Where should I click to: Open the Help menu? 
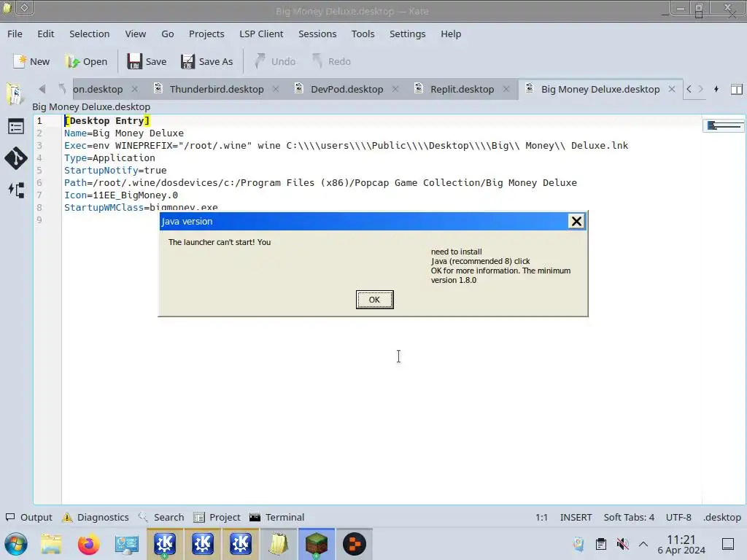click(451, 34)
